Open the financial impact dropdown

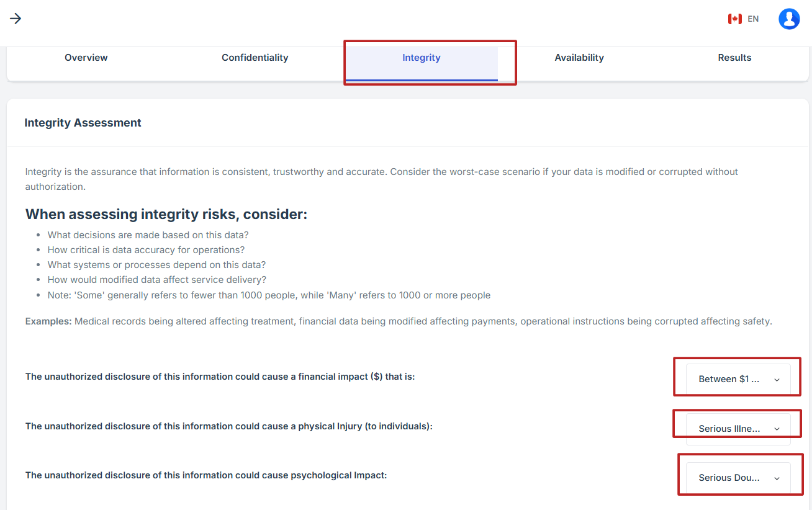[x=738, y=379]
